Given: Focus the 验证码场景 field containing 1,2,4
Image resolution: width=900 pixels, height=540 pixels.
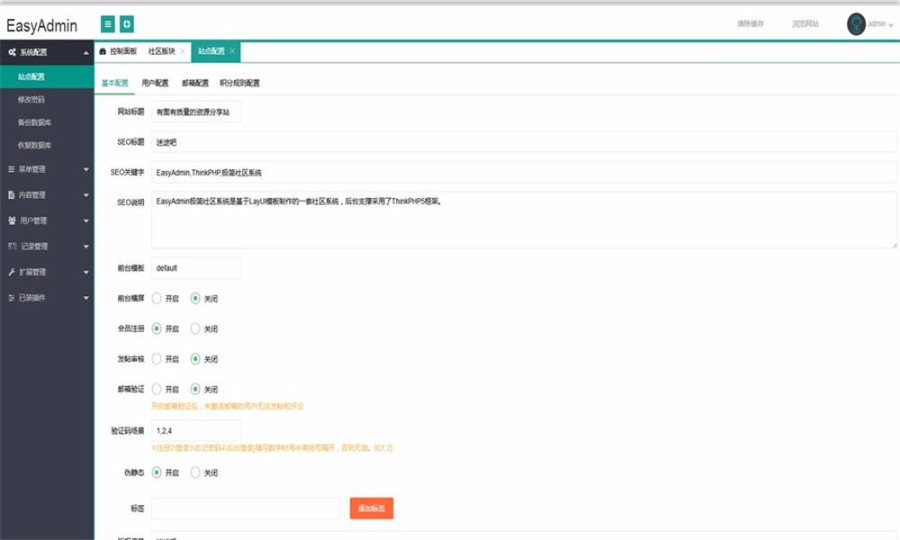Looking at the screenshot, I should pos(196,431).
